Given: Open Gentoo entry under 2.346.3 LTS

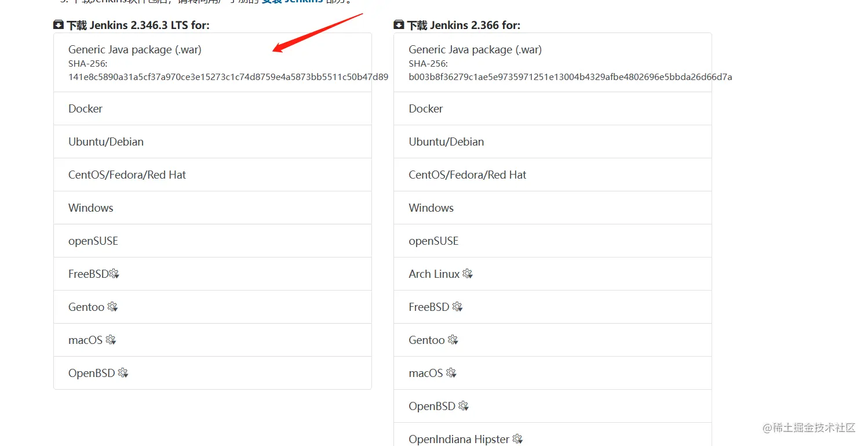Looking at the screenshot, I should coord(213,307).
